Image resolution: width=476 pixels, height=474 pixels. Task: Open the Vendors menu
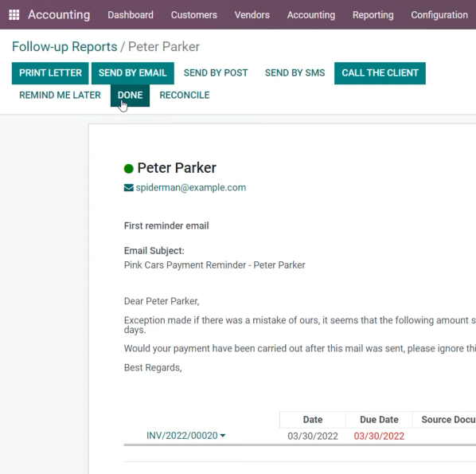pyautogui.click(x=252, y=15)
